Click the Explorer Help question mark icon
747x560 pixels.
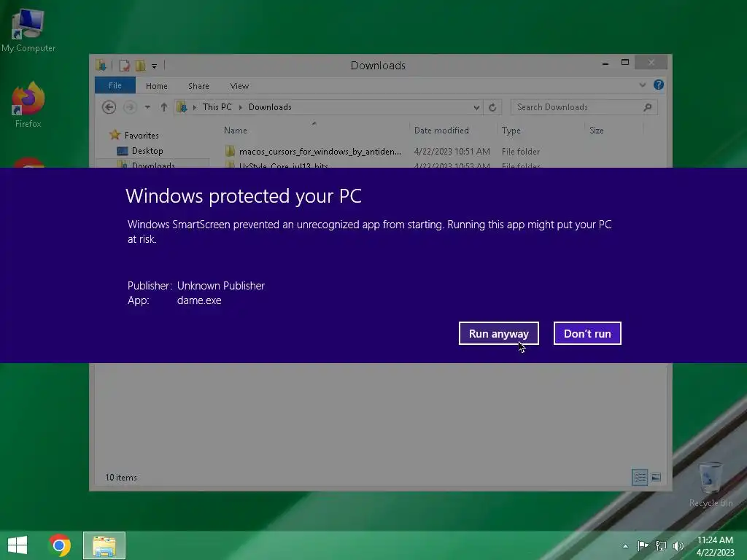(x=659, y=85)
